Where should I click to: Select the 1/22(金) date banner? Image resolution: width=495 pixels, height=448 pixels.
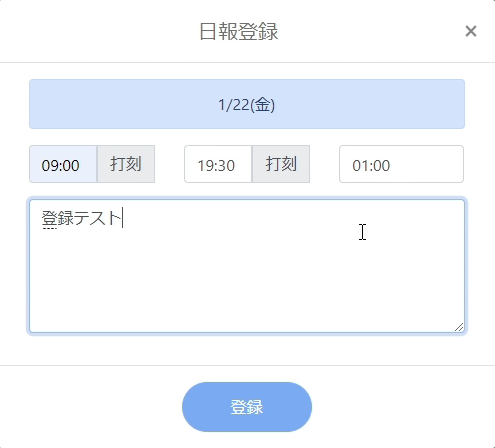pyautogui.click(x=247, y=104)
